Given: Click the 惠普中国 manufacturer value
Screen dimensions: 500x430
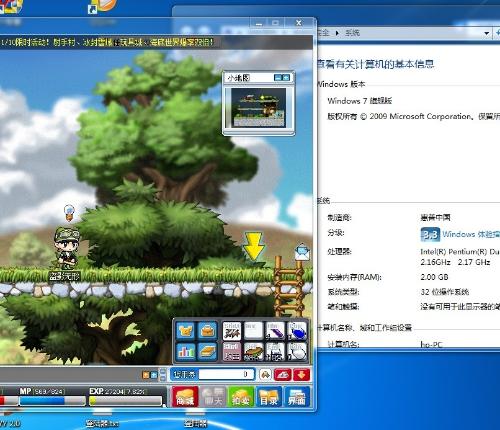Looking at the screenshot, I should click(435, 218).
